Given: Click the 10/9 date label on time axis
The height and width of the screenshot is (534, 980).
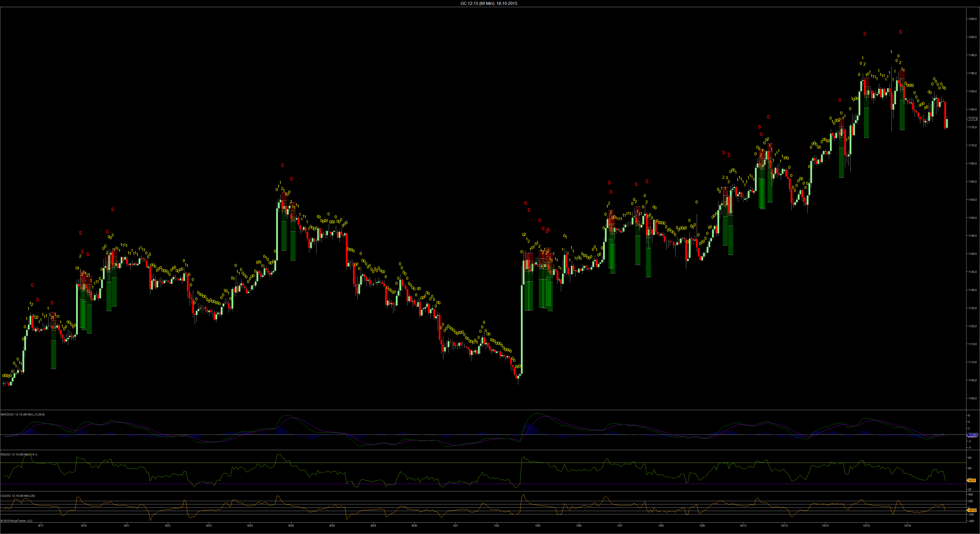Looking at the screenshot, I should pos(702,526).
